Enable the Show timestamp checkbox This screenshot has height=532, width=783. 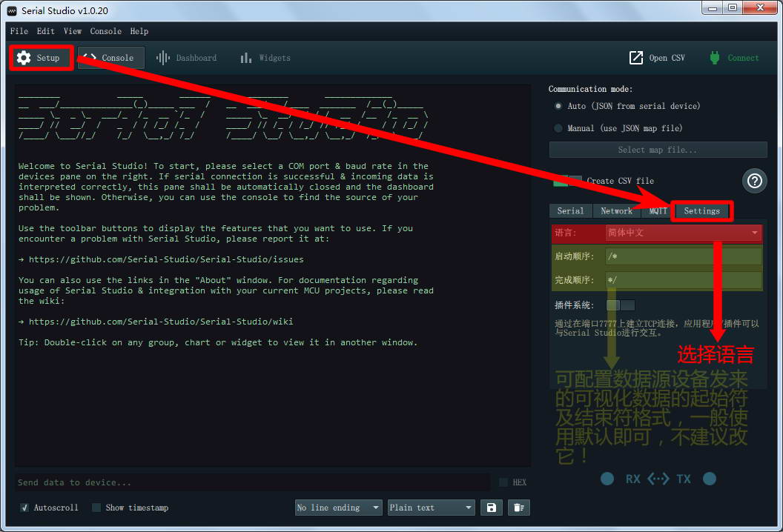[x=96, y=508]
